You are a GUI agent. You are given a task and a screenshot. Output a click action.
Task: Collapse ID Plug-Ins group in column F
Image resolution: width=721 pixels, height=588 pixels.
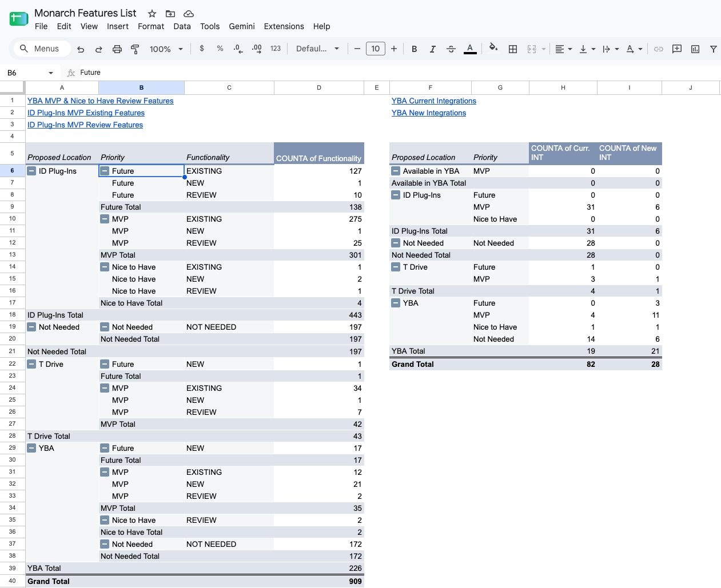pos(396,195)
